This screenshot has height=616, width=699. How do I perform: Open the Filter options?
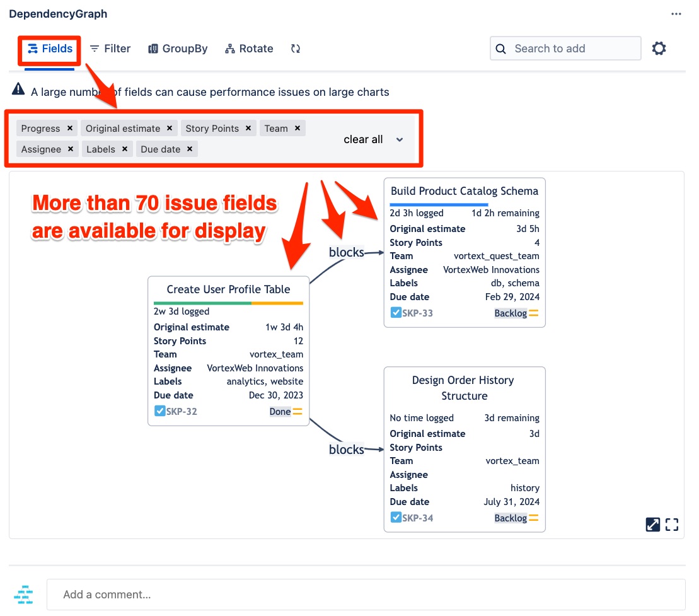coord(110,49)
